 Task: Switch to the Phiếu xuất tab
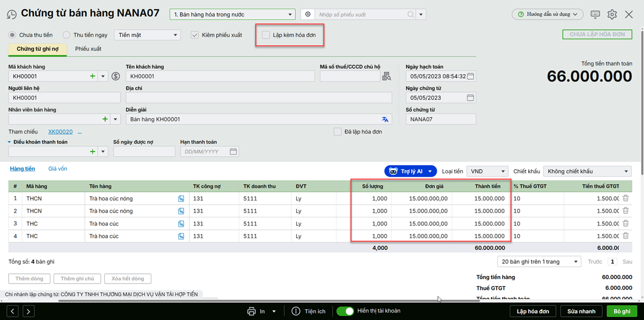[x=88, y=49]
